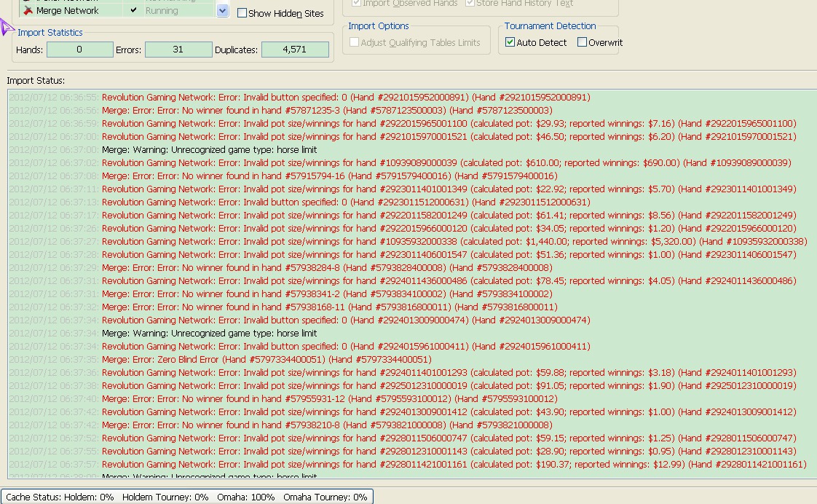
Task: Click the Errors count field showing 31
Action: pos(178,50)
